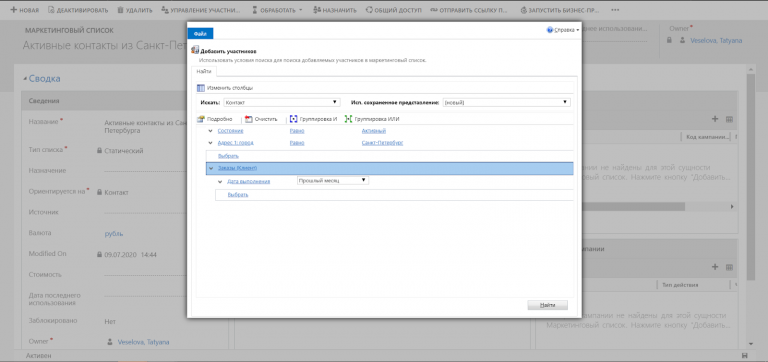Open the рубль currency link
Screen dimensions: 768x362
114,234
